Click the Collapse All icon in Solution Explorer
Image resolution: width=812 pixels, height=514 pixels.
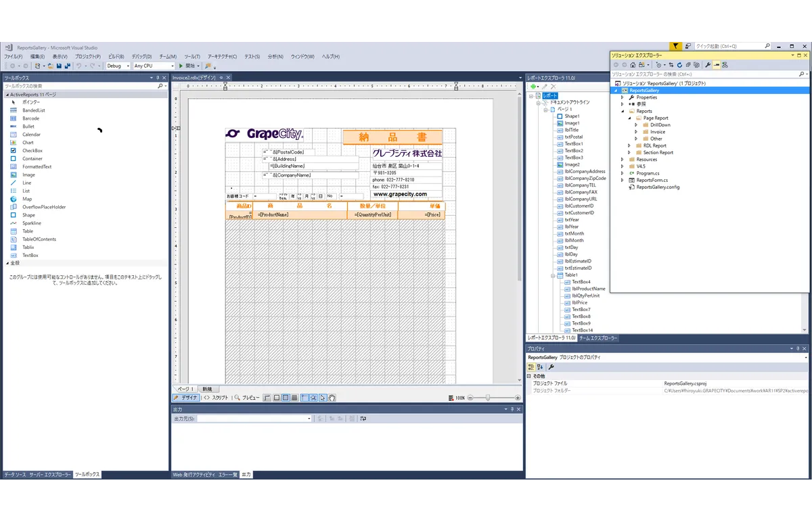pyautogui.click(x=688, y=65)
